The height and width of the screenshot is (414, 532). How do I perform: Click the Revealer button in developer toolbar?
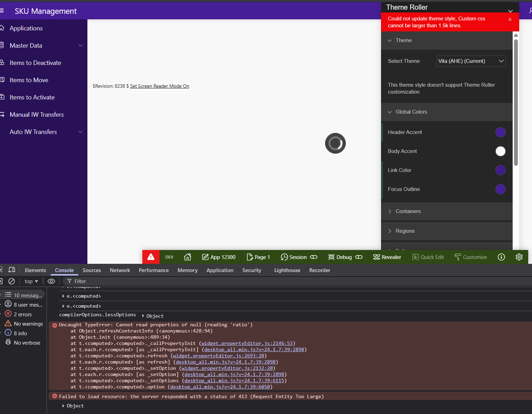(x=387, y=257)
